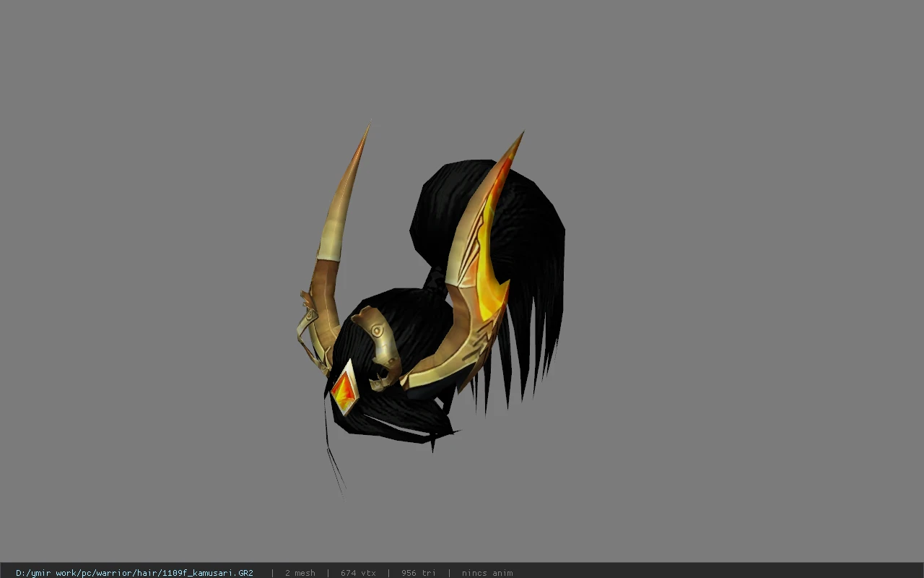Click the file path ending in 1109f_kamusari.GR2
Screen dimensions: 924x578
pos(134,573)
